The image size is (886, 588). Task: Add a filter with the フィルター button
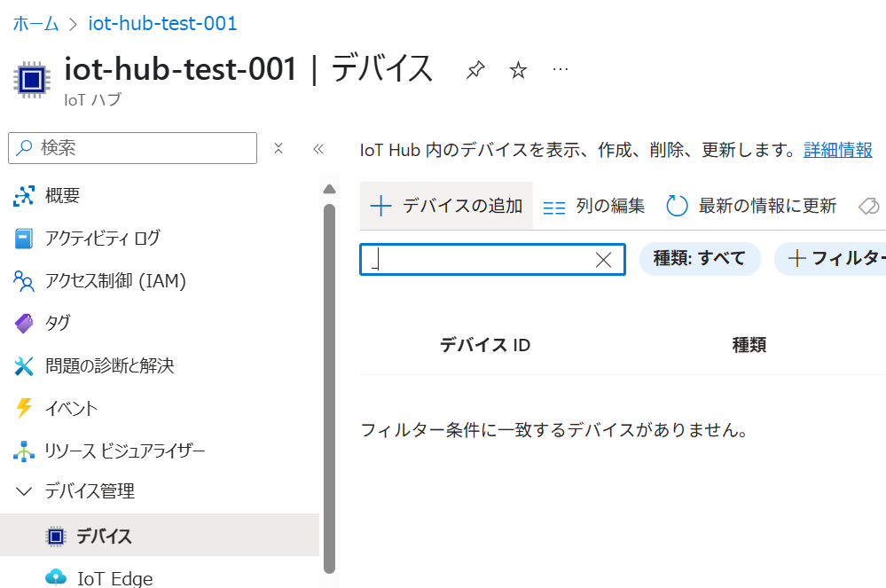pos(830,259)
